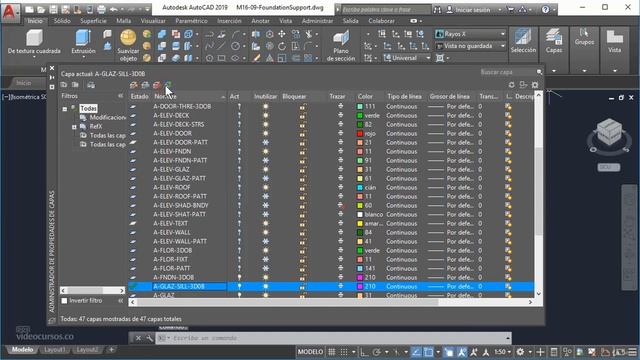Click the refresh icon in layer manager
Screen dimensions: 640x360
(511, 85)
